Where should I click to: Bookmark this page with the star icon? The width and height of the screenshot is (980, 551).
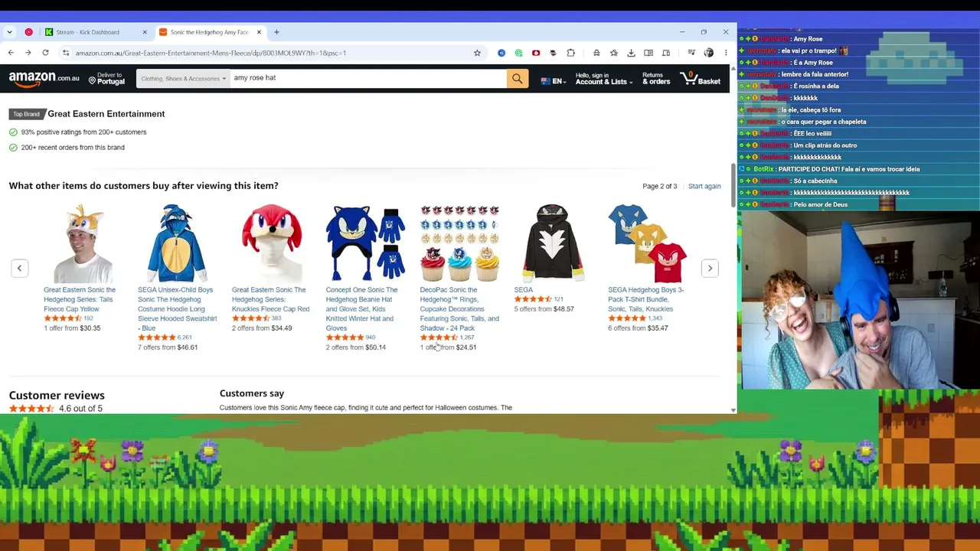pyautogui.click(x=477, y=53)
